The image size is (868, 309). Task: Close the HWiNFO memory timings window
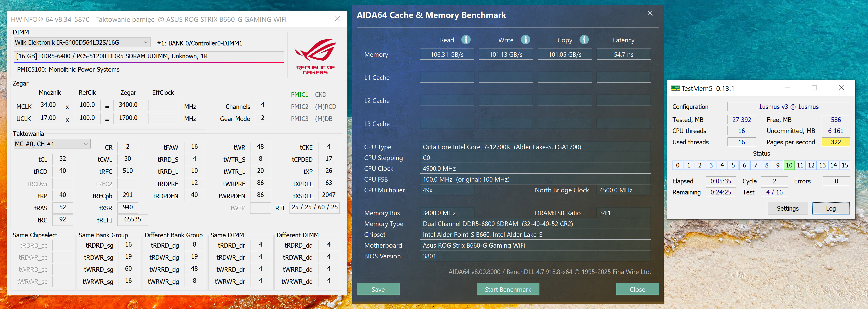click(337, 19)
